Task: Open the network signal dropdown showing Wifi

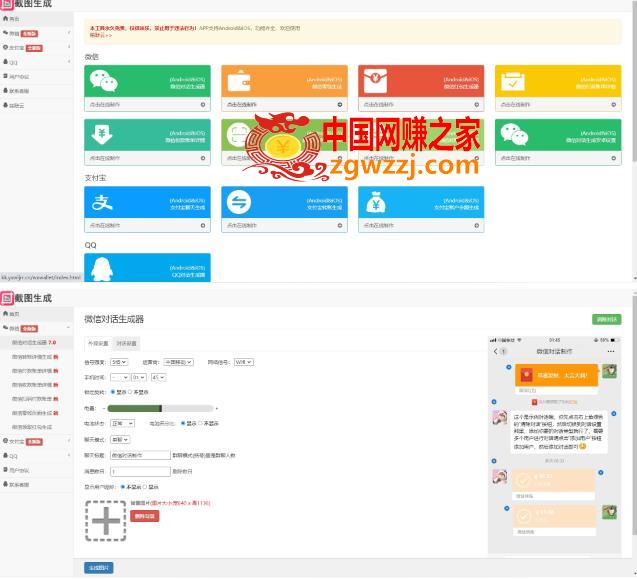Action: tap(244, 362)
